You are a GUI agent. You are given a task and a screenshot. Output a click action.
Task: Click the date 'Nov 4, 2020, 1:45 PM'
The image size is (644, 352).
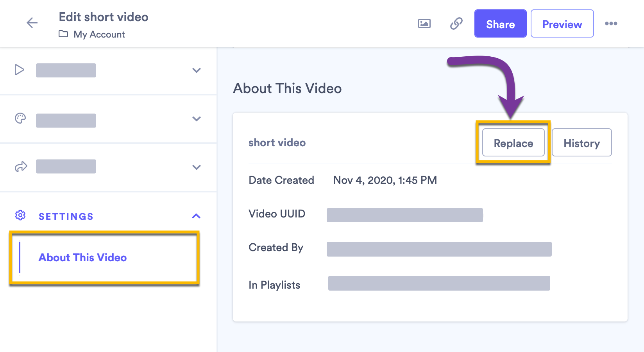coord(385,180)
